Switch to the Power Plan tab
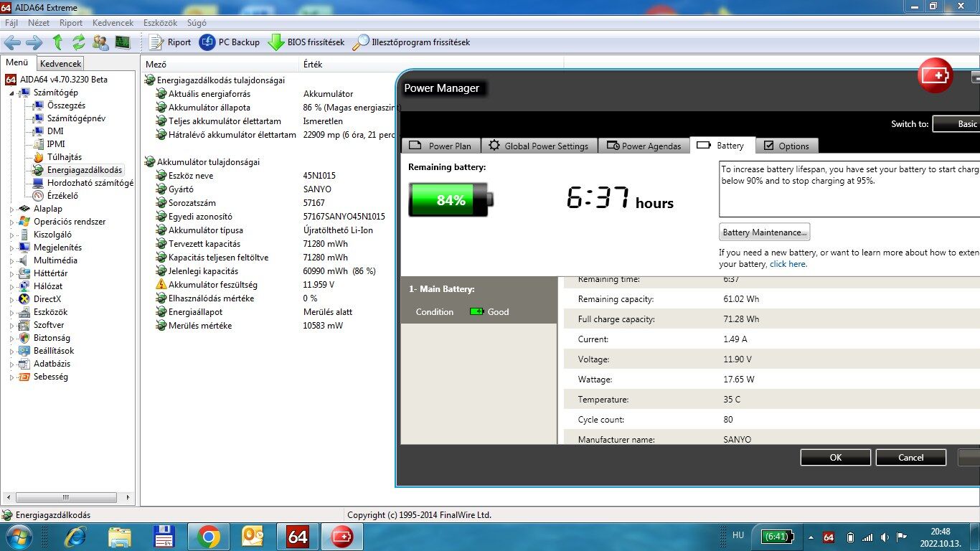Image resolution: width=980 pixels, height=551 pixels. coord(440,146)
